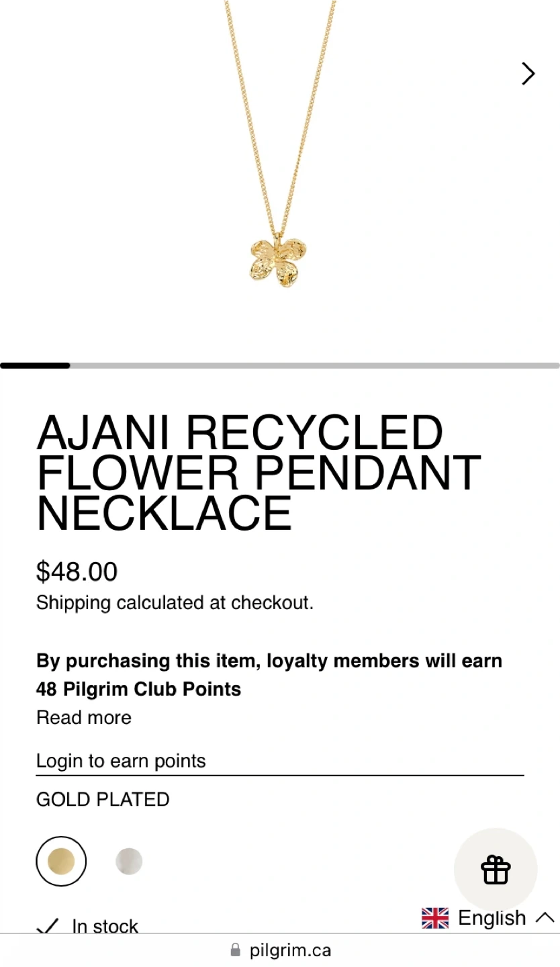The height and width of the screenshot is (967, 560).
Task: Click the upward chevron beside English
Action: tap(545, 918)
